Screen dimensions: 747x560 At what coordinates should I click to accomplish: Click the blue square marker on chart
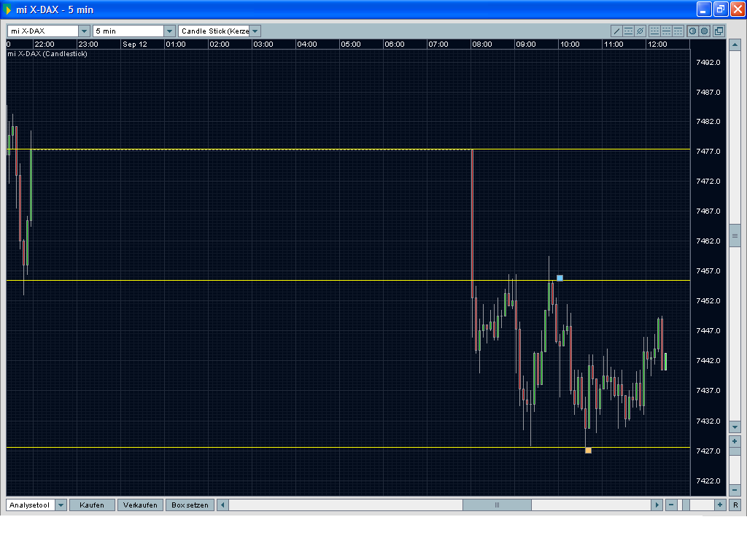pos(560,278)
